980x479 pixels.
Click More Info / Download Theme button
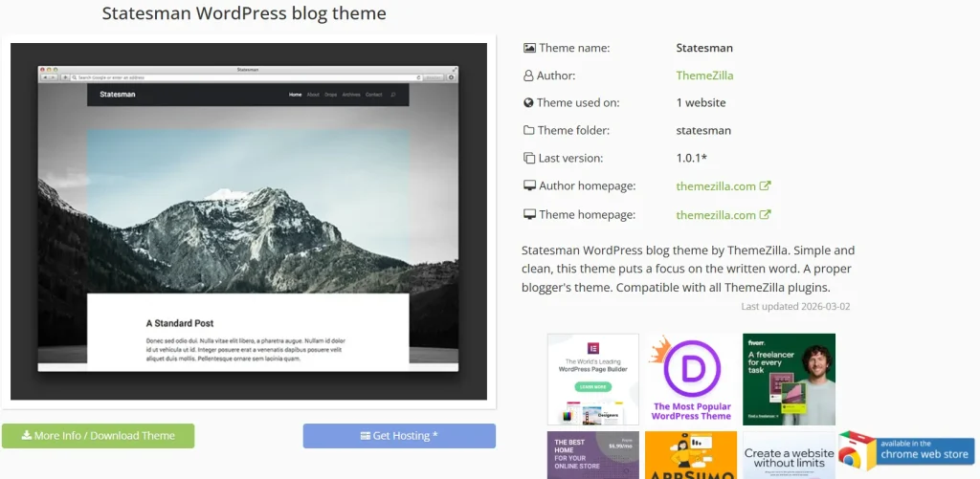click(x=99, y=436)
